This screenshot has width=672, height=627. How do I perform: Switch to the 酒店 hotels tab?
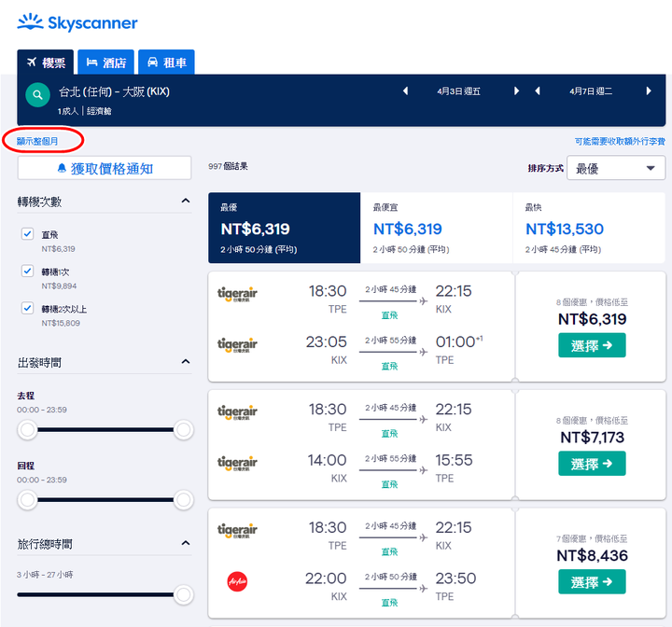click(105, 63)
